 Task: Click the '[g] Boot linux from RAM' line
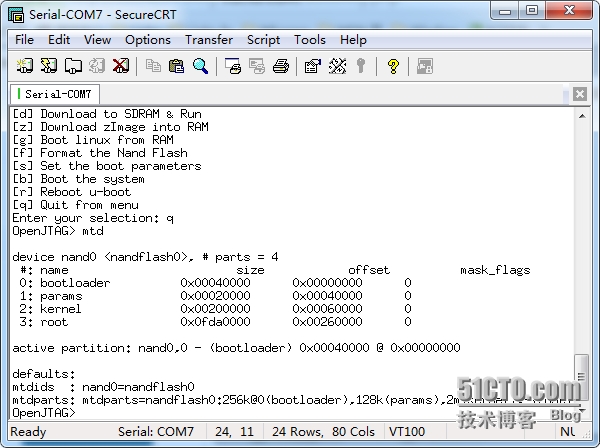pos(93,140)
